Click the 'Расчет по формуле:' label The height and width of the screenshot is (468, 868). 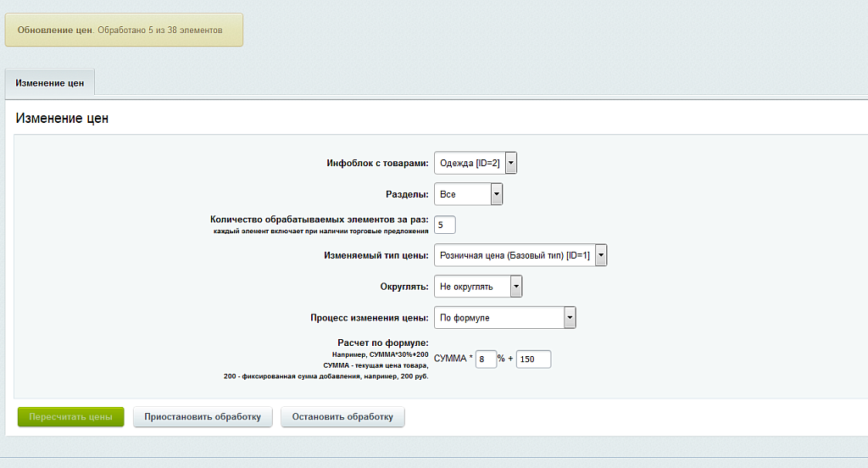pyautogui.click(x=383, y=343)
